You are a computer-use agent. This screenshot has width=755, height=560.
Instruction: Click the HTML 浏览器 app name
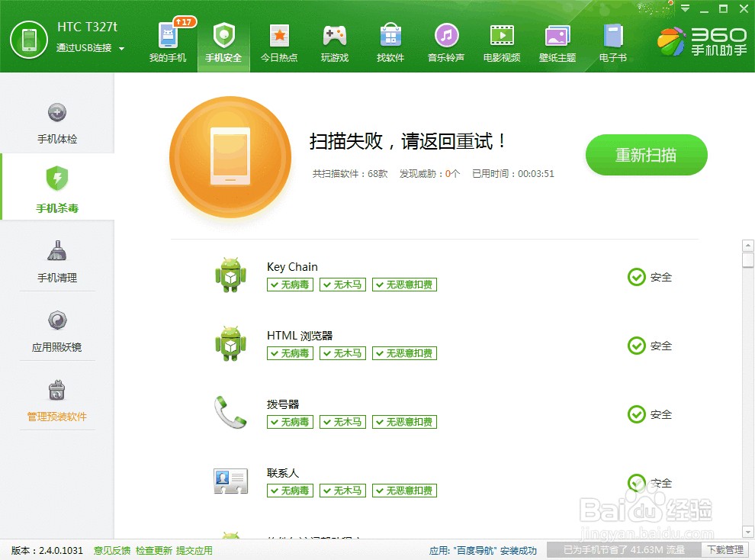pyautogui.click(x=300, y=336)
